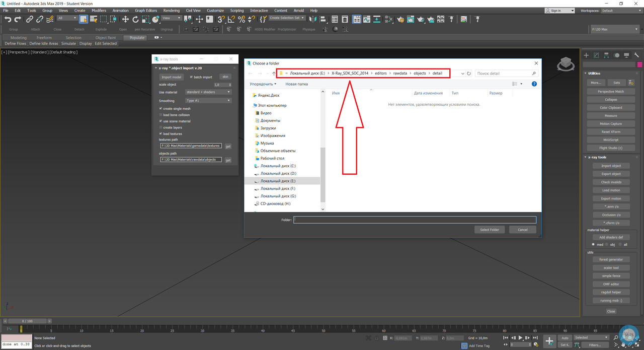Select the obj radio button
The height and width of the screenshot is (350, 644).
click(607, 245)
